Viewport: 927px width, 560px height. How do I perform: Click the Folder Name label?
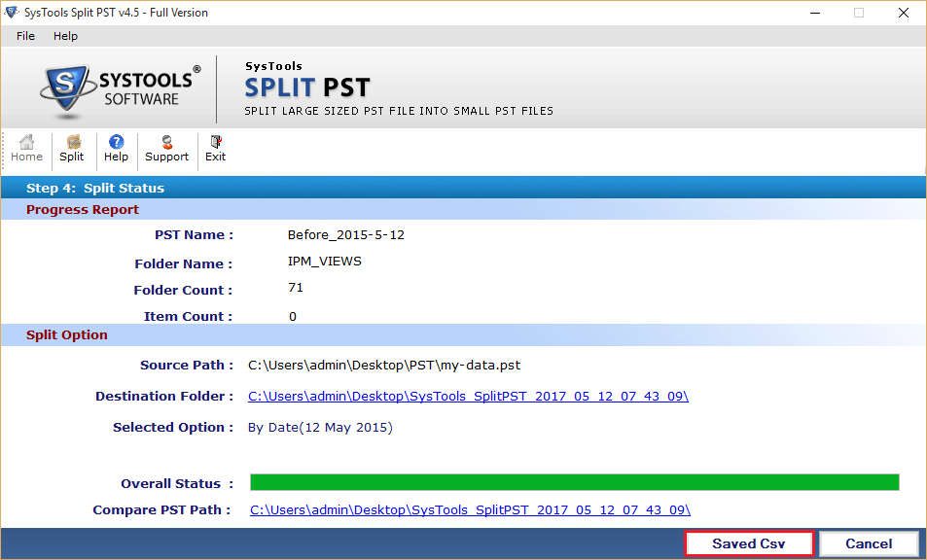coord(183,264)
